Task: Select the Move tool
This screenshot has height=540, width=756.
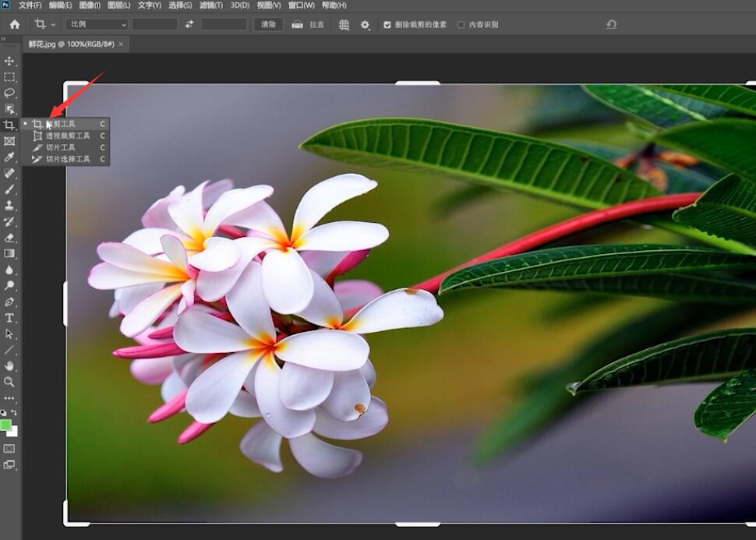Action: (9, 61)
